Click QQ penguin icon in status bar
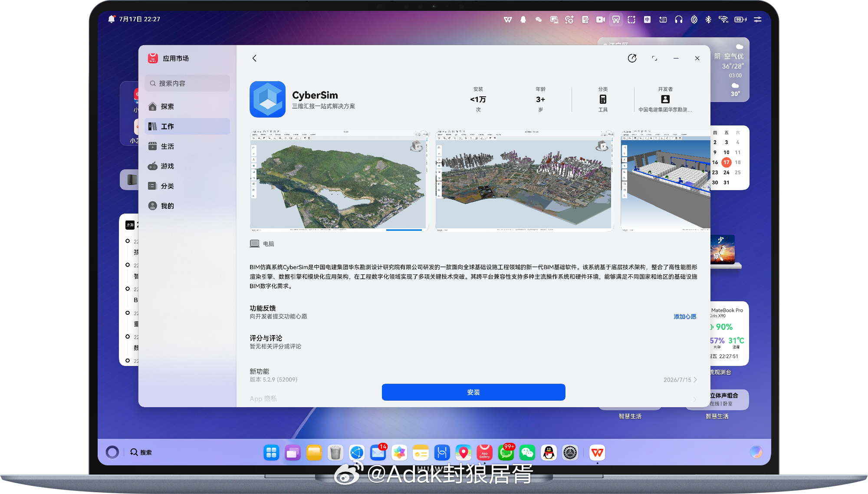Image resolution: width=868 pixels, height=494 pixels. (523, 20)
